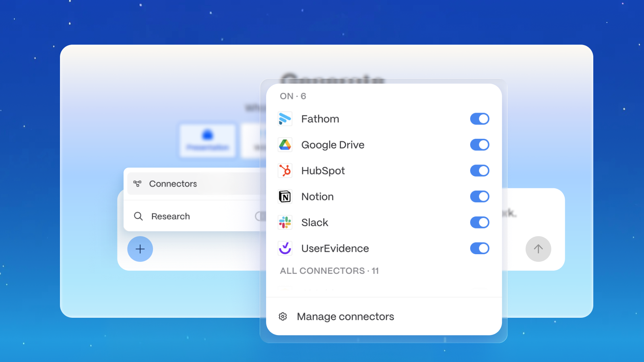
Task: Click the Notion logo icon
Action: (285, 197)
